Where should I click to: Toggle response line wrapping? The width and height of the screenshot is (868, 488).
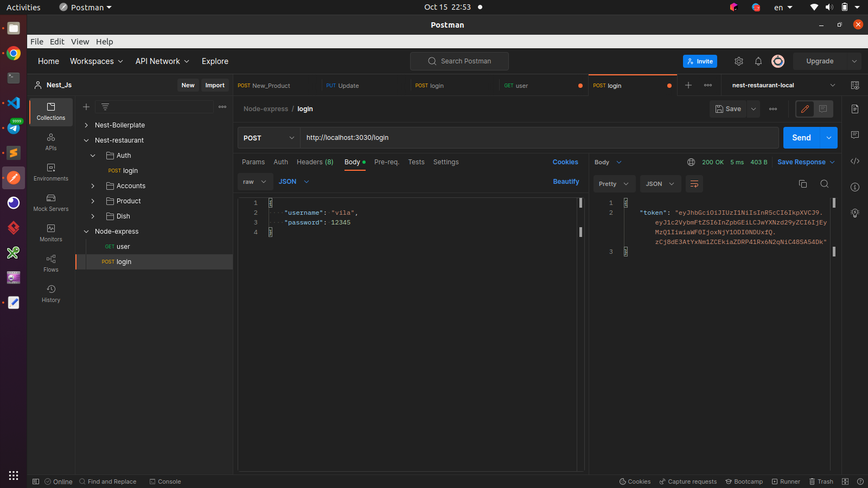coord(694,184)
